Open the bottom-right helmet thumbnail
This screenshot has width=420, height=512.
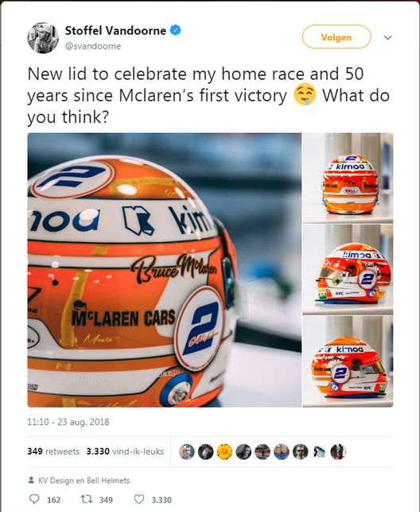[x=348, y=362]
